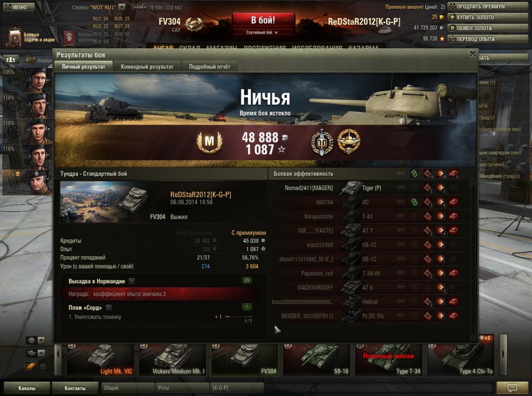Toggle vehicle type filter diamond icon
This screenshot has height=396, width=532.
pos(31,353)
